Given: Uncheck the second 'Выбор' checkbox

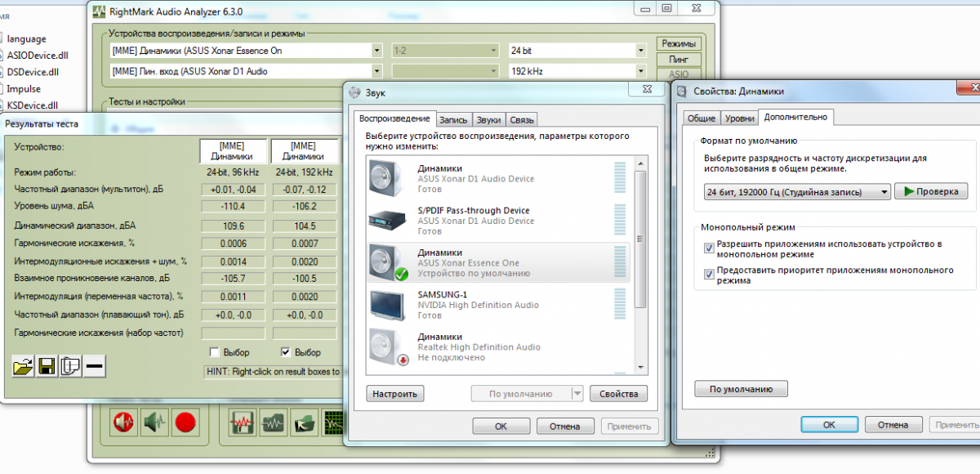Looking at the screenshot, I should 286,352.
